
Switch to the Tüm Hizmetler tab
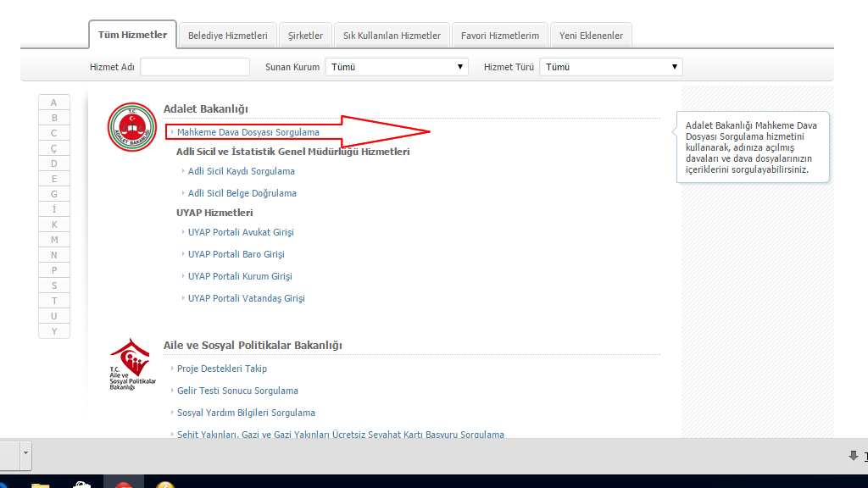click(x=132, y=35)
